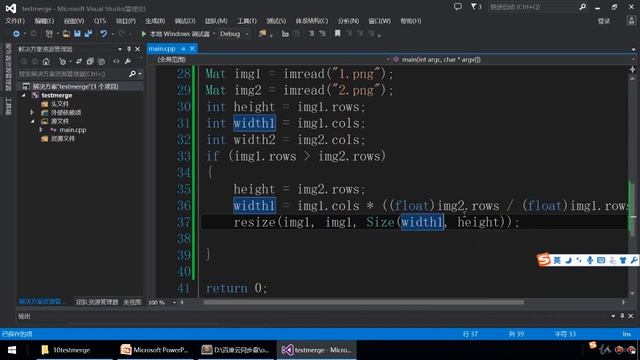Open the 生成(B) build menu
This screenshot has width=640, height=360.
155,21
